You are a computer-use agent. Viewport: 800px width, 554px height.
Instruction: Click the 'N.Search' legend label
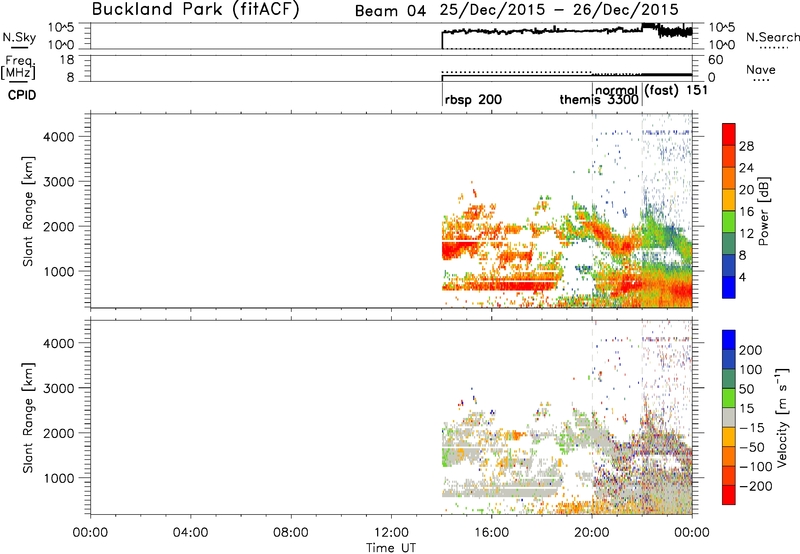pos(772,37)
